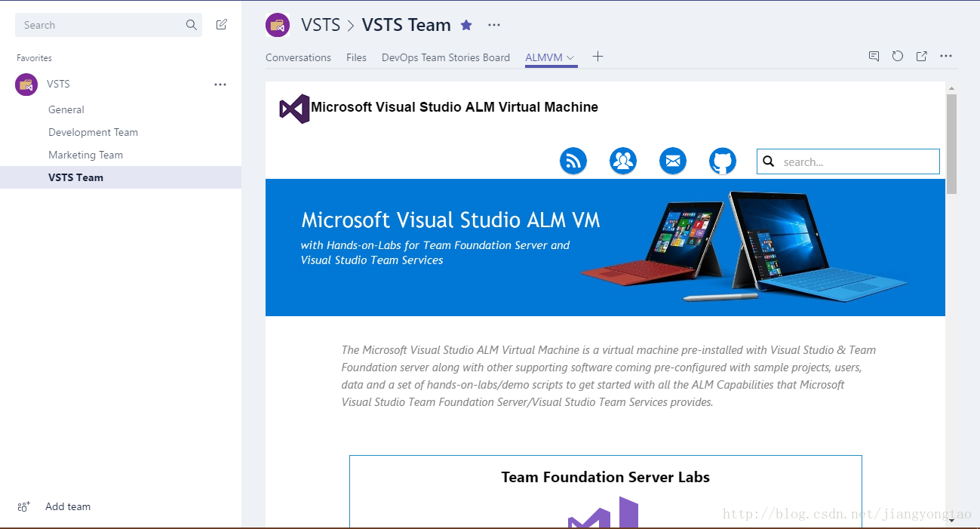Open tab more options ellipsis at right
980x529 pixels.
[x=946, y=56]
